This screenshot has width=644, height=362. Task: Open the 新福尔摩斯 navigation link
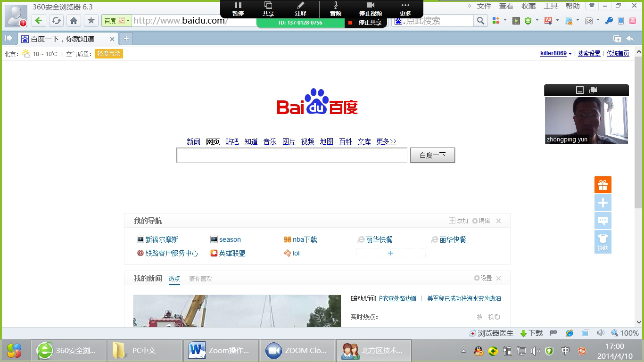[162, 239]
